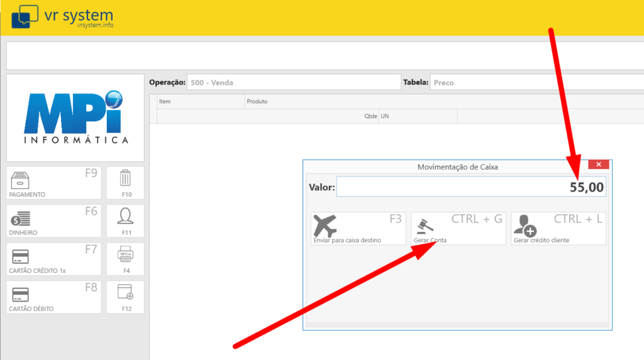This screenshot has height=360, width=644.
Task: Open the customer F11 person icon
Action: click(125, 221)
